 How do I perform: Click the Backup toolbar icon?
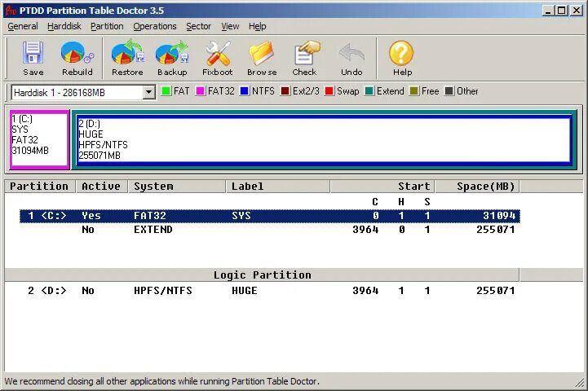[x=172, y=59]
